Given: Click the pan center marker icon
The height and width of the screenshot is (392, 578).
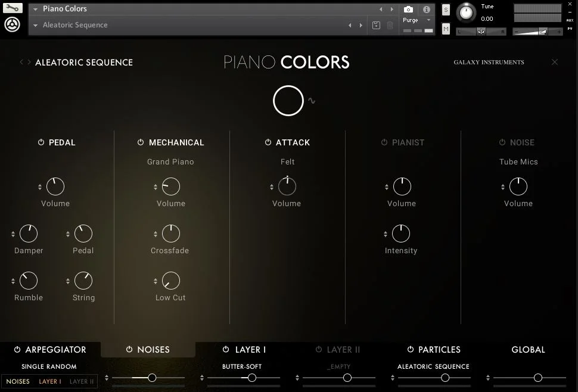Looking at the screenshot, I should (x=481, y=32).
